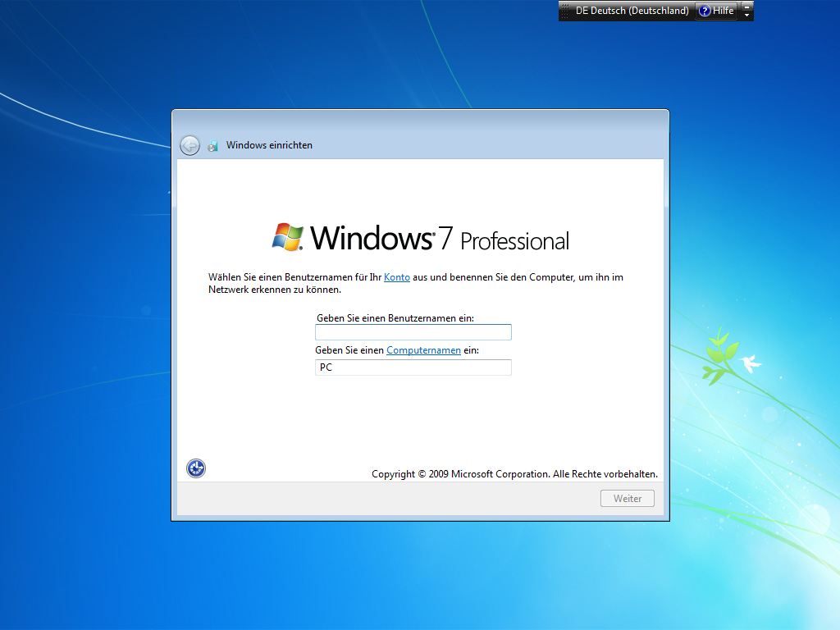Screen dimensions: 840x630
Task: Click the white bird on the wallpaper
Action: coord(750,362)
